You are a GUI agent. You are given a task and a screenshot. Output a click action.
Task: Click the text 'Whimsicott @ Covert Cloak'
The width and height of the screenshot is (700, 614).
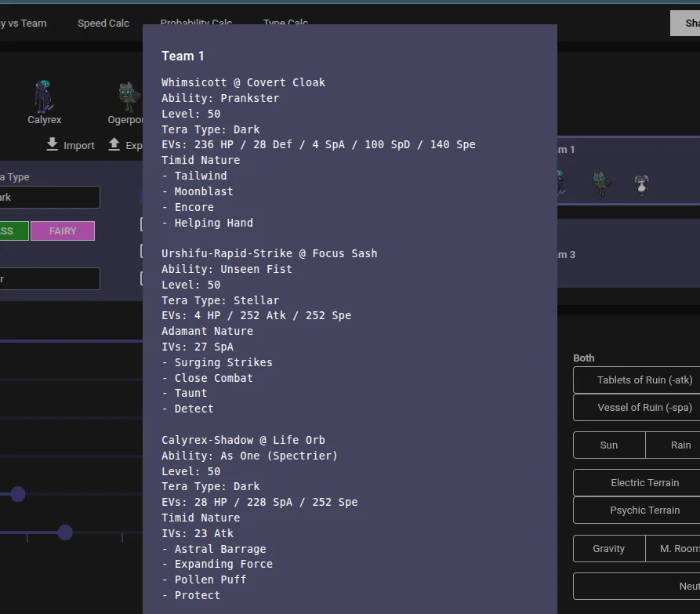pos(243,82)
